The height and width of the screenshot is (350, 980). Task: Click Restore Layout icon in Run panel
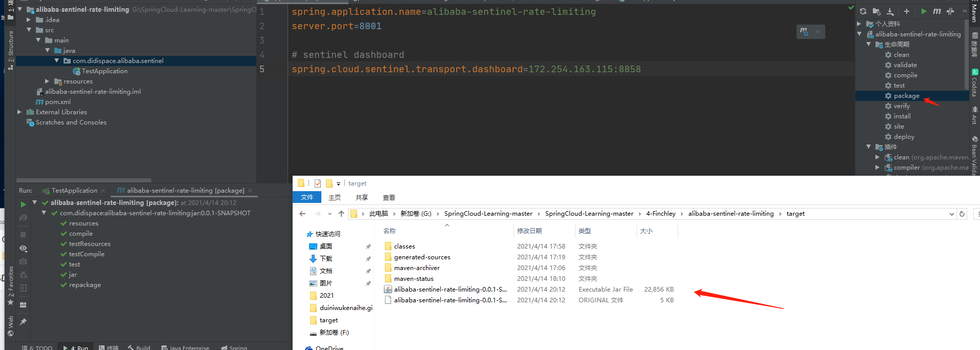click(23, 304)
